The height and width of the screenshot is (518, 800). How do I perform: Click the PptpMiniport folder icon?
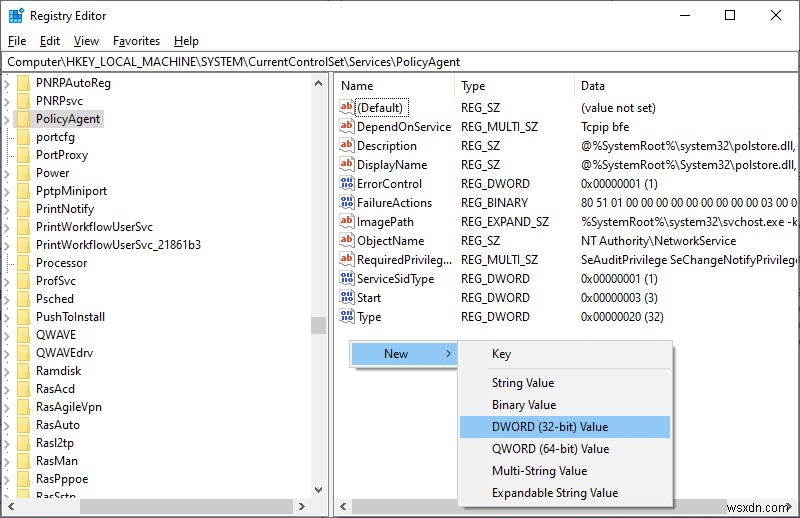23,191
